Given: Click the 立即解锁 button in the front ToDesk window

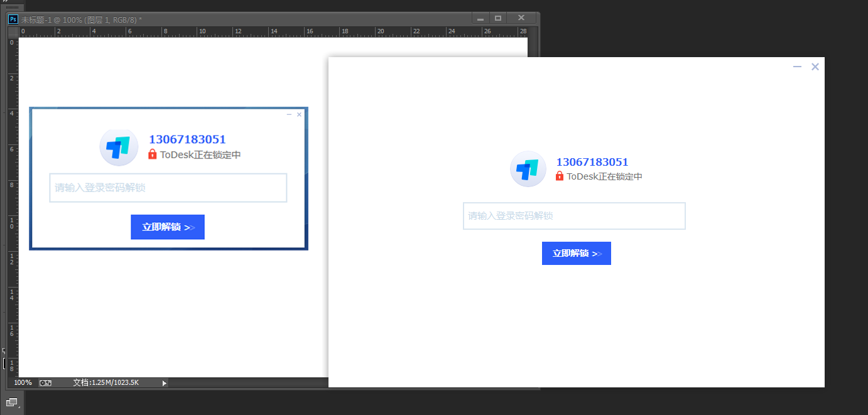Looking at the screenshot, I should pos(577,253).
